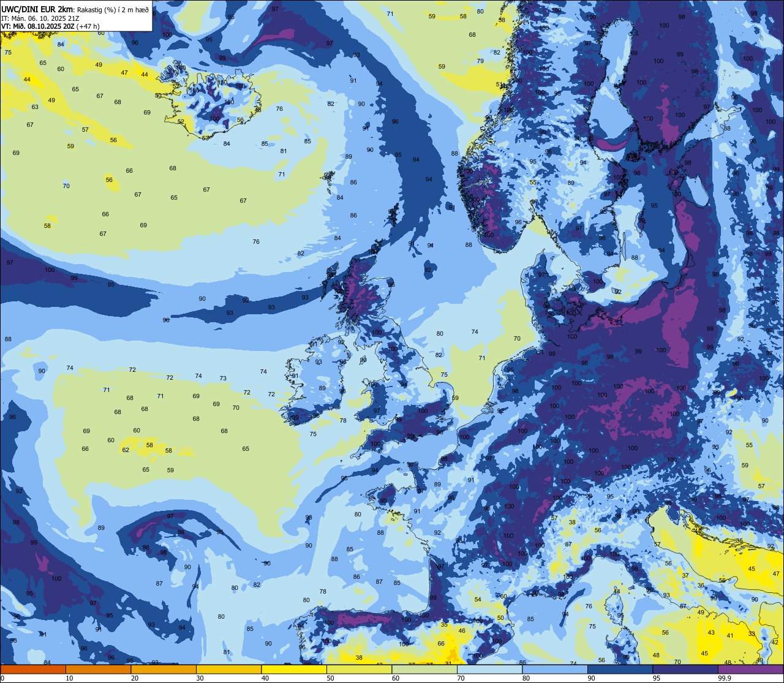
Task: Click the legend tick label 20
Action: point(135,678)
